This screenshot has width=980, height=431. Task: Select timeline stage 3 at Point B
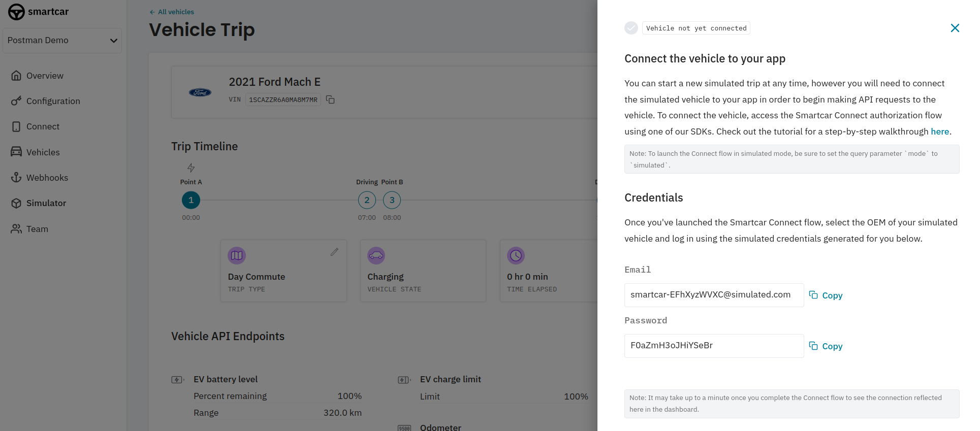392,200
